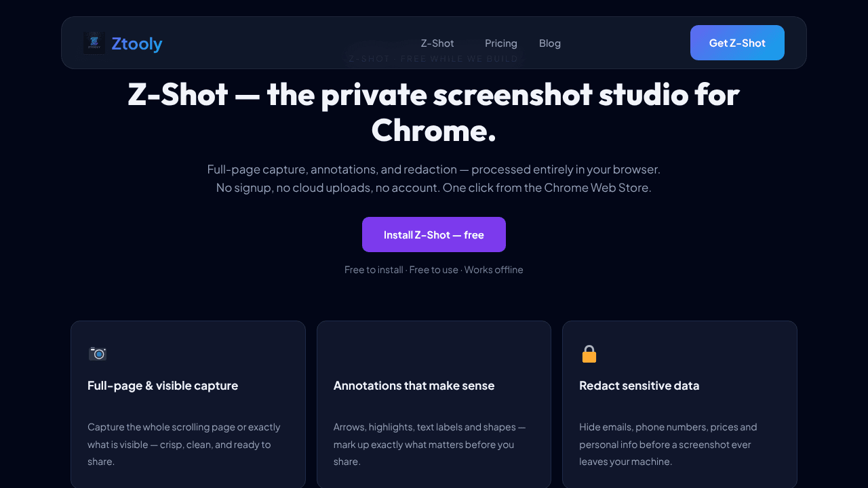Select the Annotations that make sense heading
Viewport: 868px width, 488px height.
point(414,386)
